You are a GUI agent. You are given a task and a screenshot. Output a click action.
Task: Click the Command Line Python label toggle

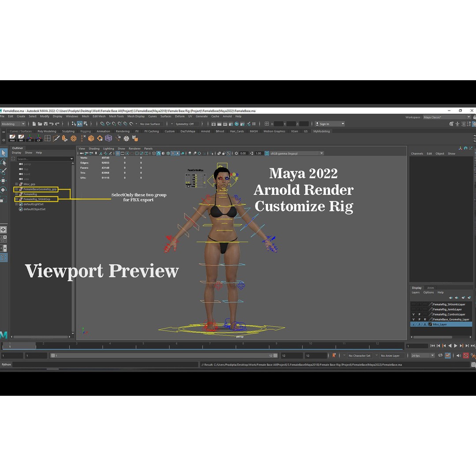pyautogui.click(x=6, y=364)
